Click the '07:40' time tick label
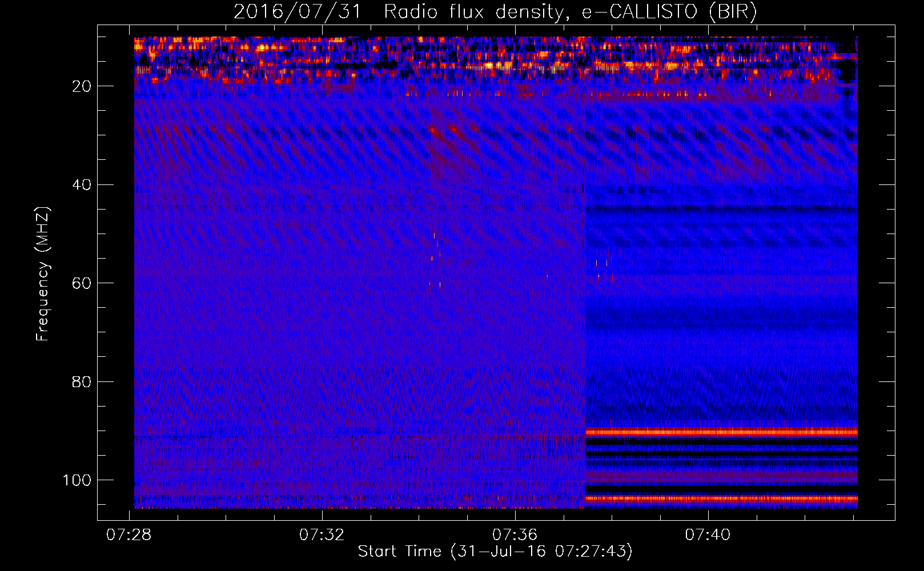 (x=708, y=535)
